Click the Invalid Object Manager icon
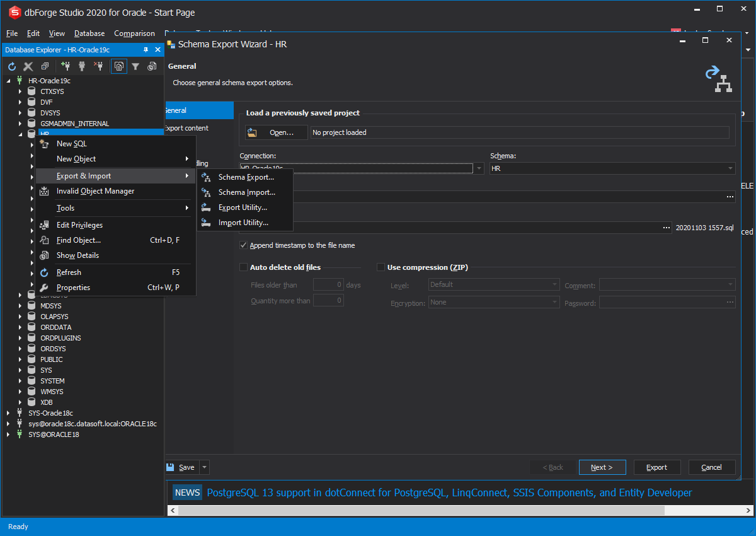 coord(44,191)
